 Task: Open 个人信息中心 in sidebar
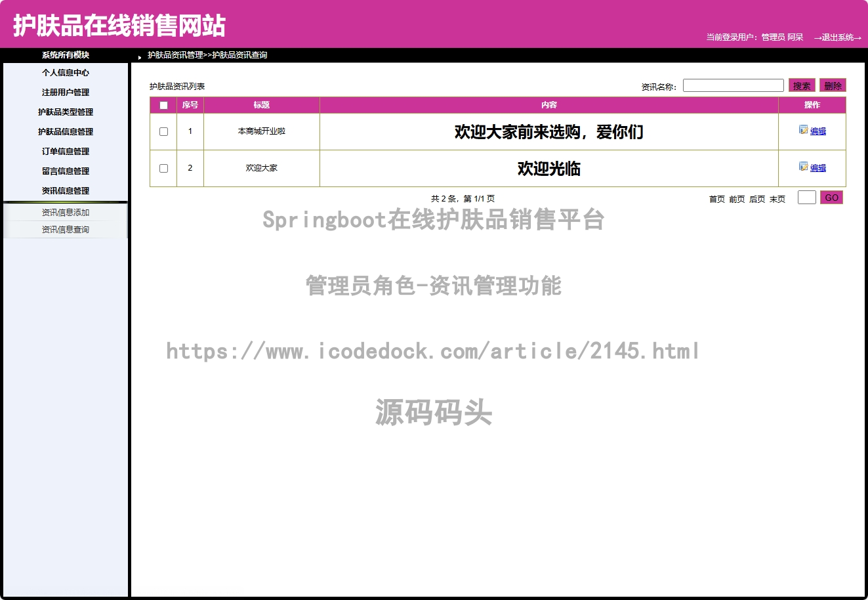(66, 73)
